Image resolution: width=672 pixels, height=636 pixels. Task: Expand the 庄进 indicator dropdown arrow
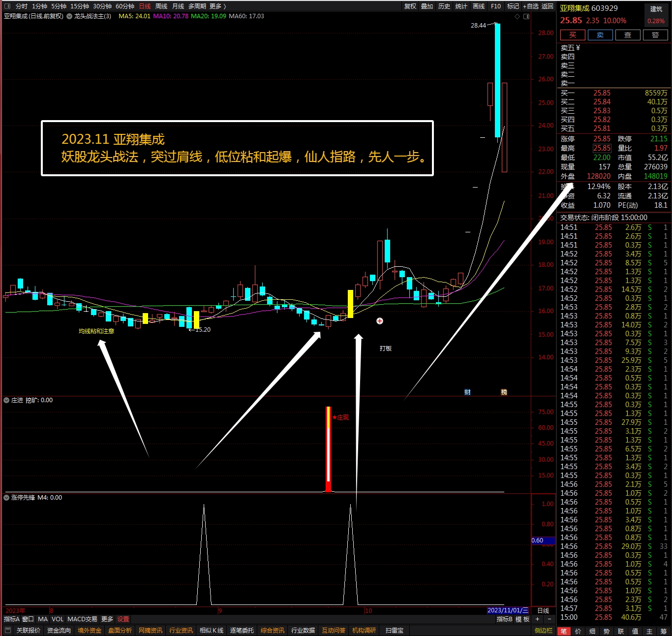point(7,400)
